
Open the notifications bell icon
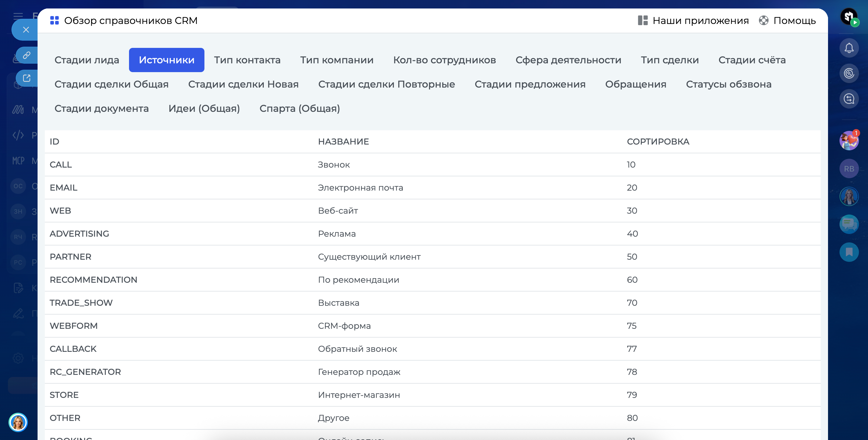[849, 48]
